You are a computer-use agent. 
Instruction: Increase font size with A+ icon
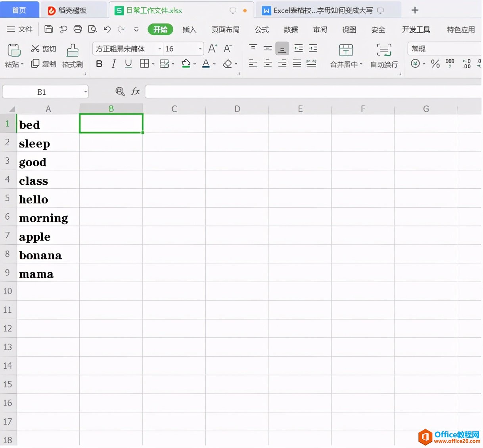point(213,49)
